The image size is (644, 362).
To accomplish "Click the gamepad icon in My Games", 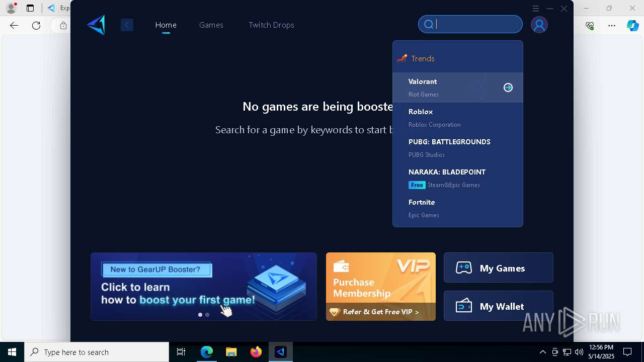I will (464, 267).
